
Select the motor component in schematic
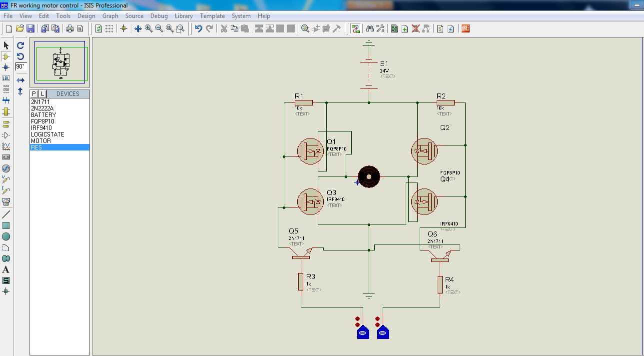369,176
